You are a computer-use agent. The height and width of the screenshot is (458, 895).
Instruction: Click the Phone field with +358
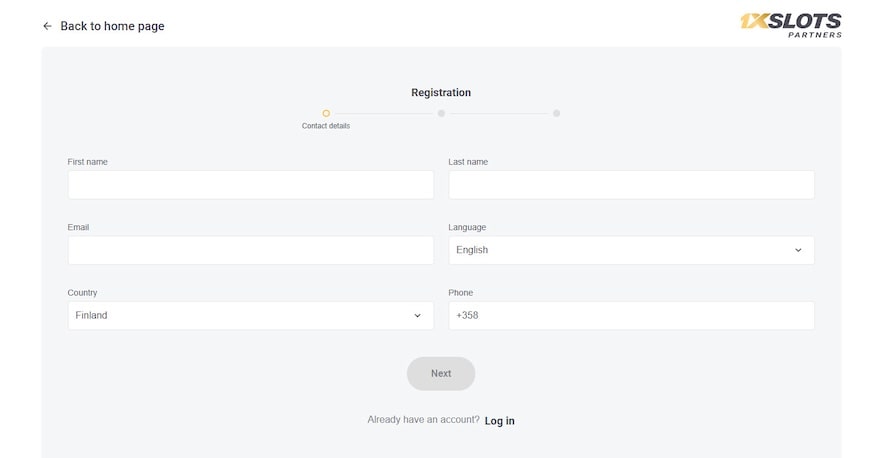pyautogui.click(x=631, y=315)
